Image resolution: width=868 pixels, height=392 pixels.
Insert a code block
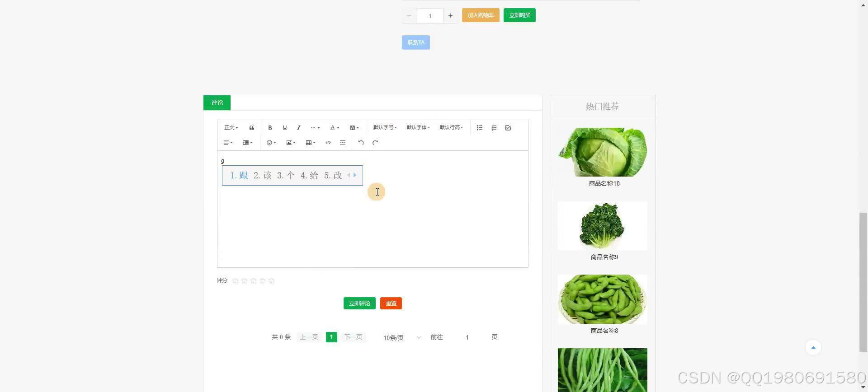[328, 143]
